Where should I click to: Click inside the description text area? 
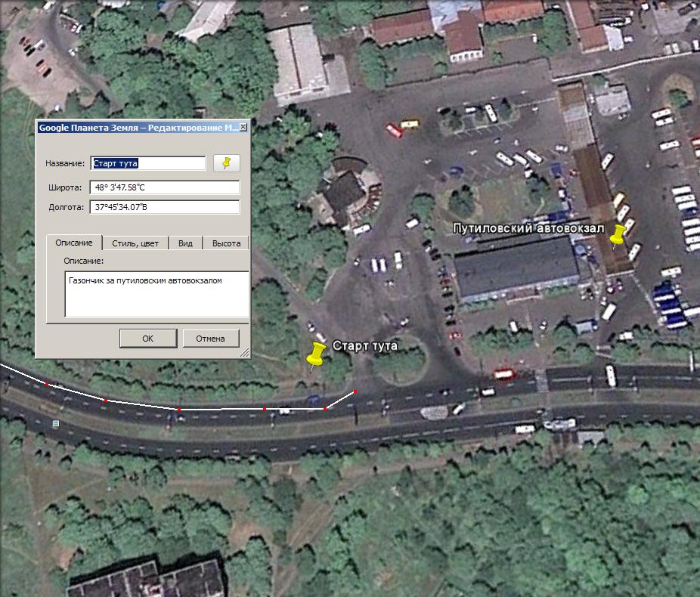(156, 294)
